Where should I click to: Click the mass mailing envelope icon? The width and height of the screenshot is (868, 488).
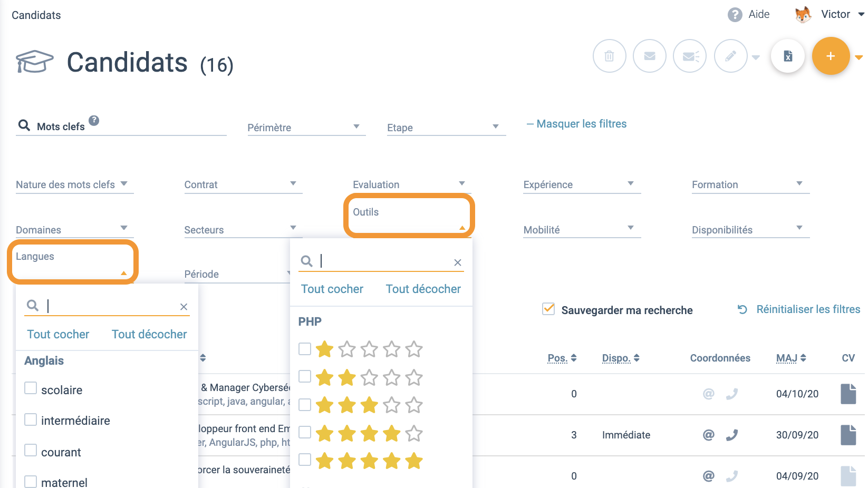(x=690, y=56)
